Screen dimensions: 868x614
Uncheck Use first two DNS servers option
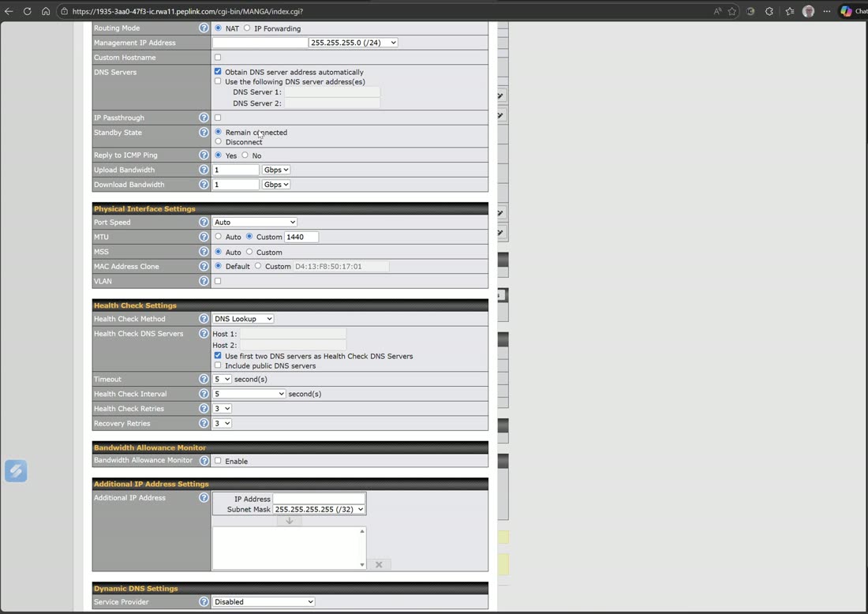coord(218,355)
